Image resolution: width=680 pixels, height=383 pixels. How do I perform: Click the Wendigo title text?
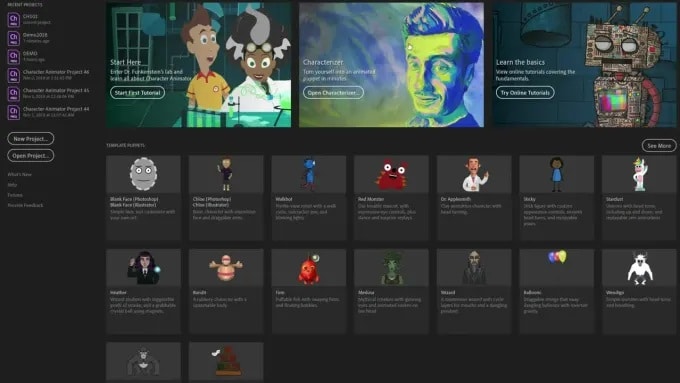tap(615, 292)
